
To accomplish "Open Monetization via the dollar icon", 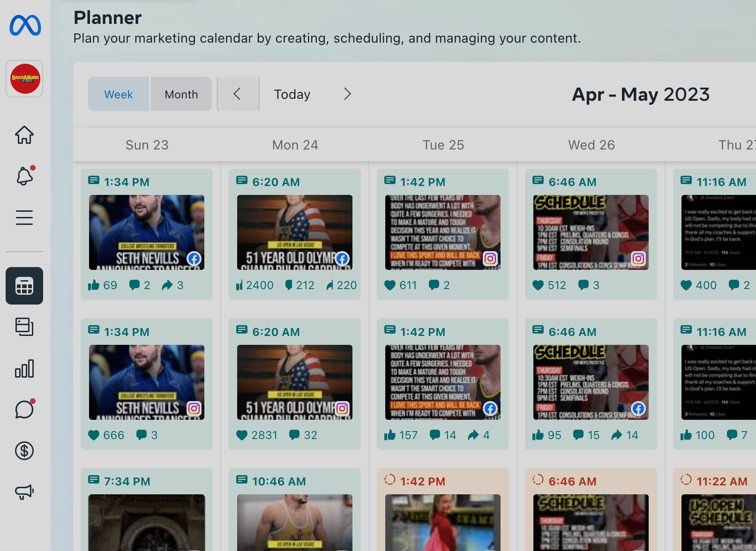I will (24, 451).
